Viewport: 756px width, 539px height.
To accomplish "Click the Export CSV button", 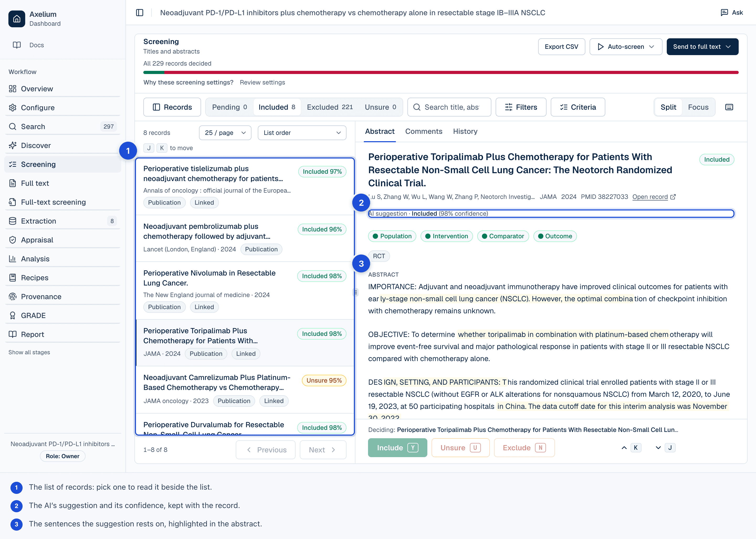I will [x=561, y=47].
